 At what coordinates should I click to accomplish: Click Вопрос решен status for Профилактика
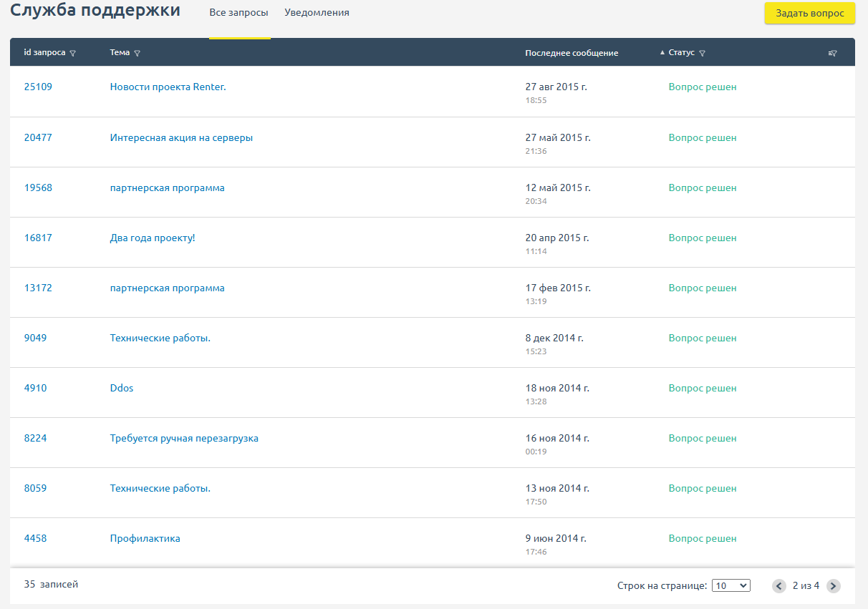[702, 538]
